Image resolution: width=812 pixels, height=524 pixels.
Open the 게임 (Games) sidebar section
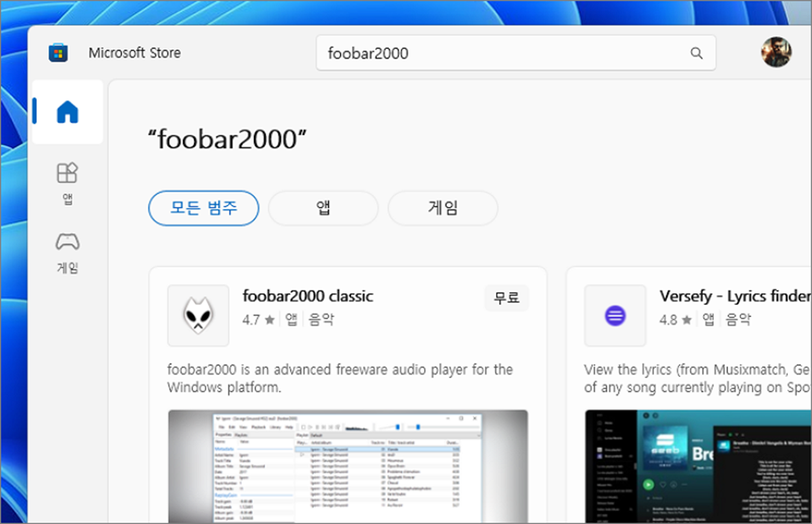click(x=68, y=253)
